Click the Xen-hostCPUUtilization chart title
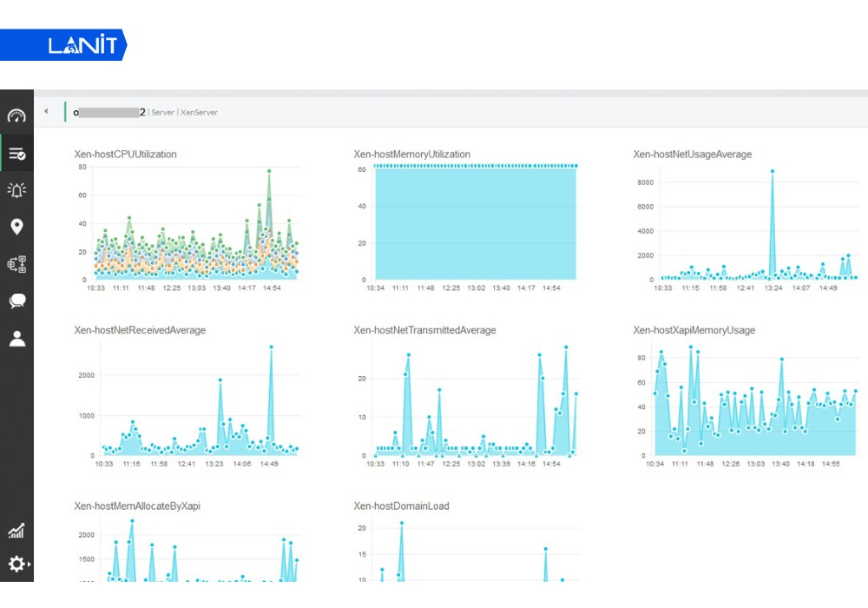Image resolution: width=868 pixels, height=608 pixels. point(125,155)
